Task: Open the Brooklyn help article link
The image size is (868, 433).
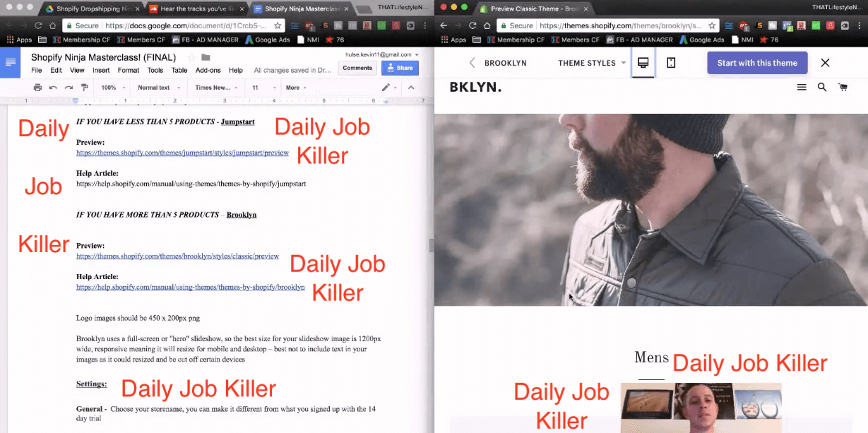Action: (191, 287)
